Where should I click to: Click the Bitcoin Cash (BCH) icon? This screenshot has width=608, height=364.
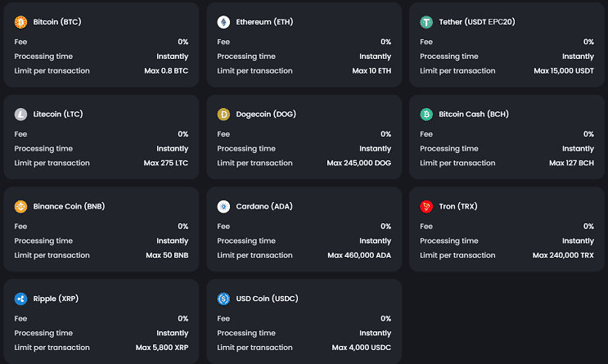(x=426, y=115)
